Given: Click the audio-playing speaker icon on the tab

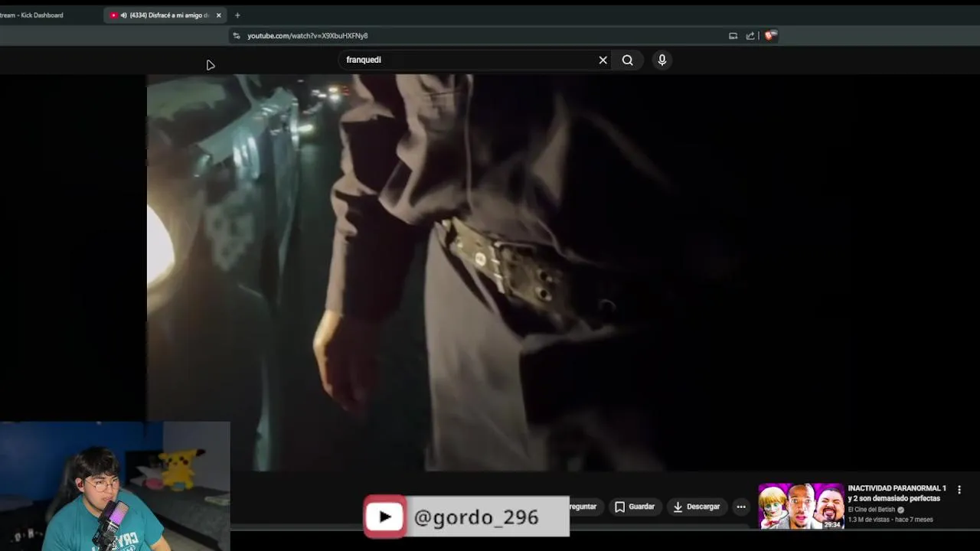Looking at the screenshot, I should pyautogui.click(x=123, y=15).
